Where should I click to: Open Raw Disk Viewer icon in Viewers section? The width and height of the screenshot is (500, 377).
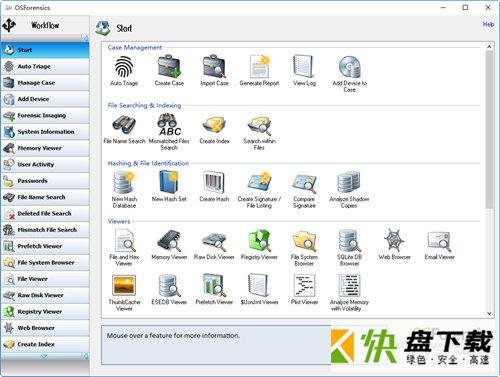point(214,242)
